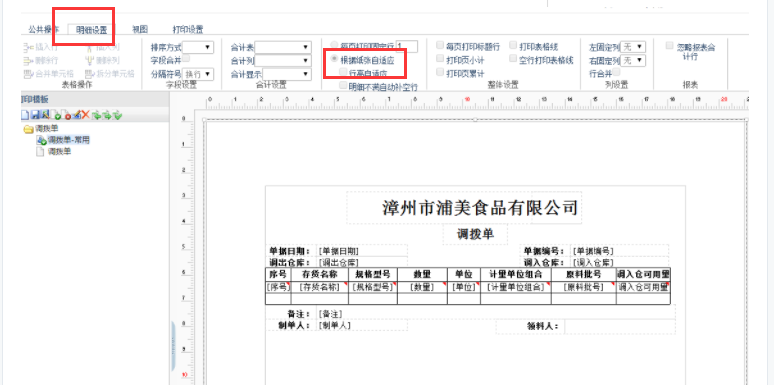
Task: Click the [序号] detail cell
Action: coord(278,287)
